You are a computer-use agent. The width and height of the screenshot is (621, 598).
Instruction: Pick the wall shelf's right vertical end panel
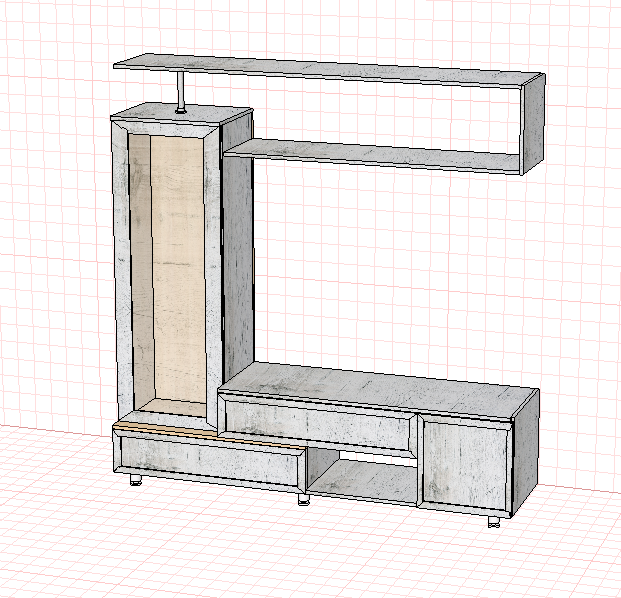pyautogui.click(x=533, y=124)
